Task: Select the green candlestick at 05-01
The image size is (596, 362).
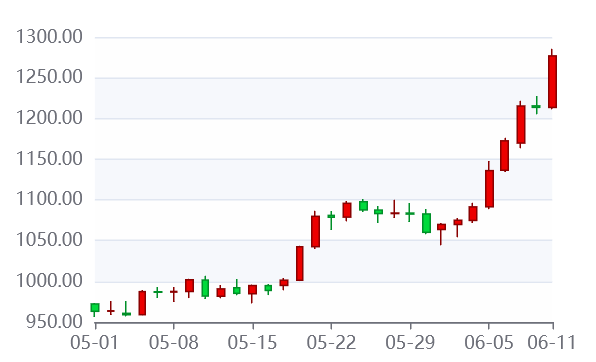Action: (95, 308)
